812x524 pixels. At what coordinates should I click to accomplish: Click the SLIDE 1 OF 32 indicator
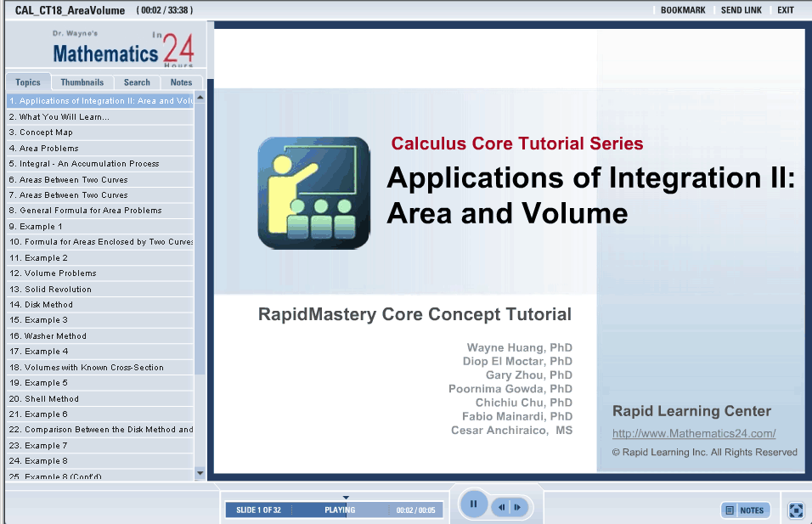pos(258,510)
